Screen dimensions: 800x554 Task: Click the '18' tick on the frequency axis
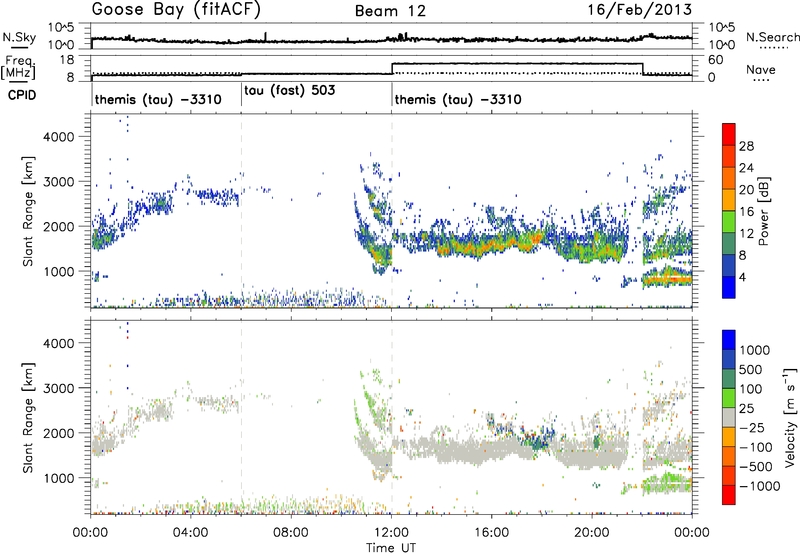pyautogui.click(x=66, y=60)
